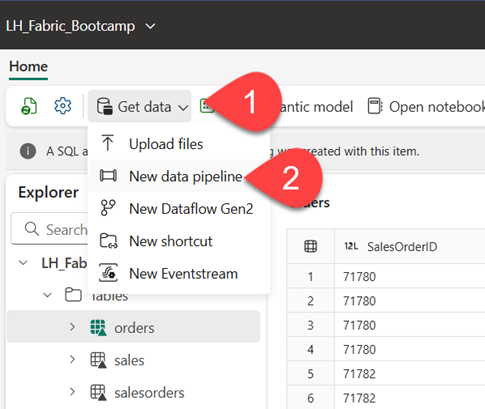
Task: Click the refresh lakehouse icon
Action: pos(29,106)
